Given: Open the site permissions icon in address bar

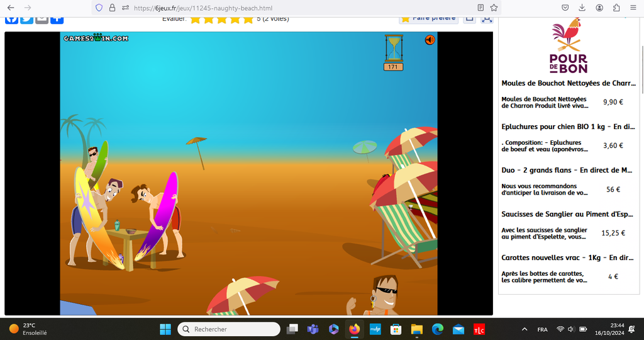Looking at the screenshot, I should pyautogui.click(x=126, y=8).
